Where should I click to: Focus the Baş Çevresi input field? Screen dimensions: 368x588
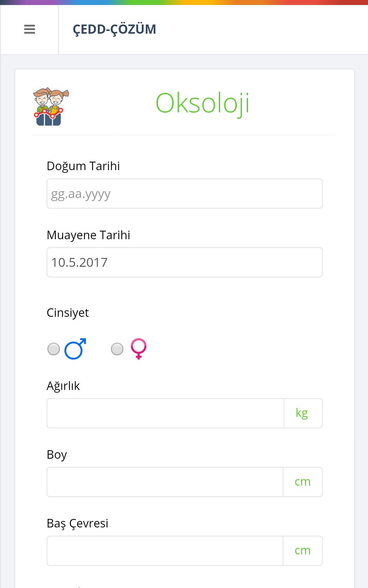click(x=165, y=551)
